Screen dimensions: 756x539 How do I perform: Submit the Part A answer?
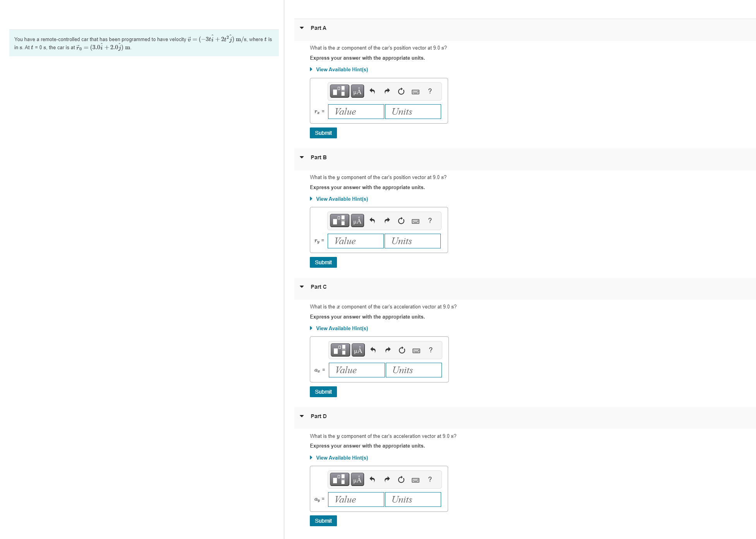point(323,133)
